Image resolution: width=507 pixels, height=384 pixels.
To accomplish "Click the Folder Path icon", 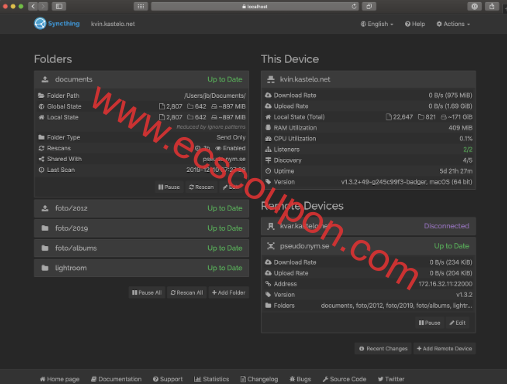I will (x=41, y=96).
